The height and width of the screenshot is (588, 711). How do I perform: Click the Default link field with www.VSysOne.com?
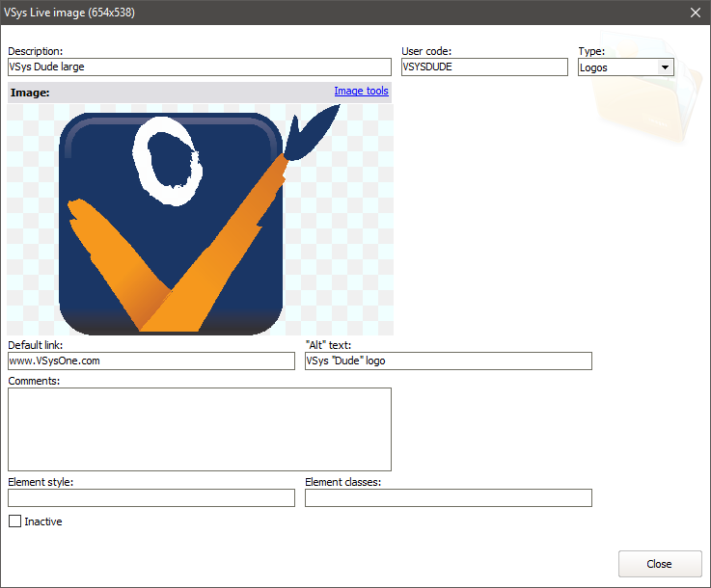click(x=150, y=361)
